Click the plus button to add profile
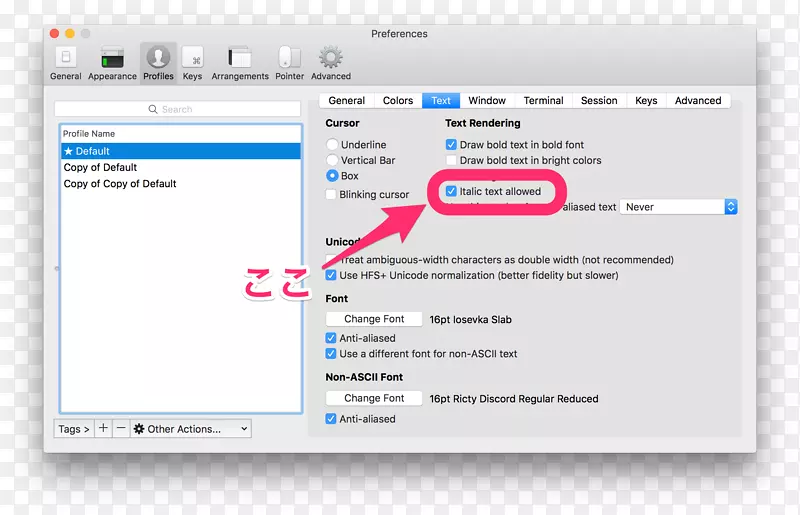Image resolution: width=800 pixels, height=515 pixels. coord(103,428)
